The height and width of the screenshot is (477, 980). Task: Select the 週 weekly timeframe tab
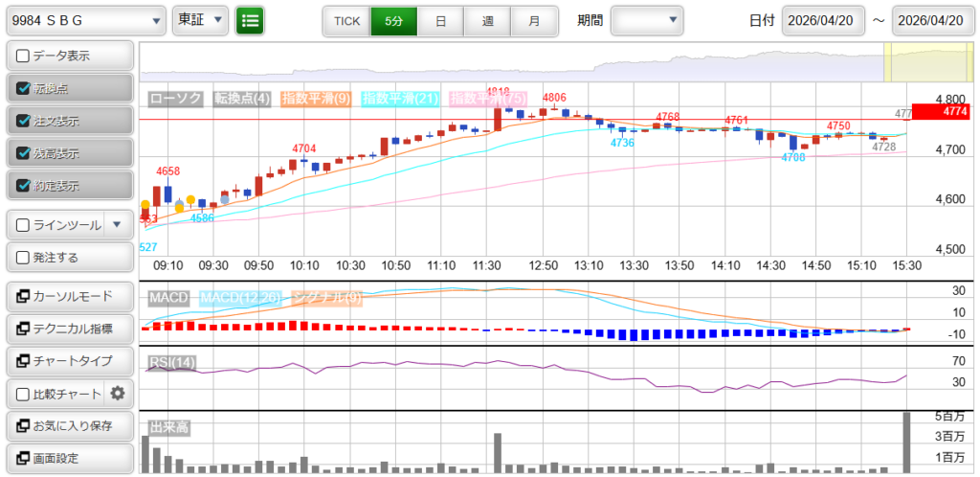click(x=487, y=20)
